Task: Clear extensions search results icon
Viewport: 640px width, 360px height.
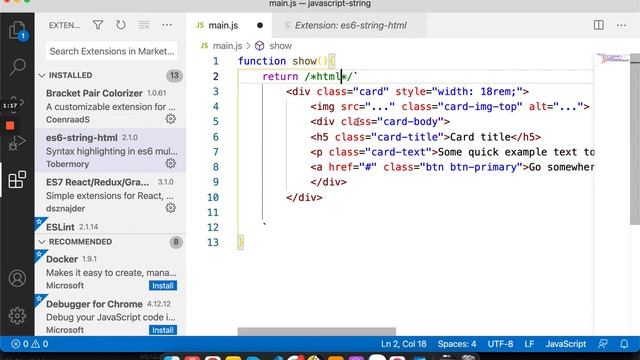Action: tap(144, 25)
